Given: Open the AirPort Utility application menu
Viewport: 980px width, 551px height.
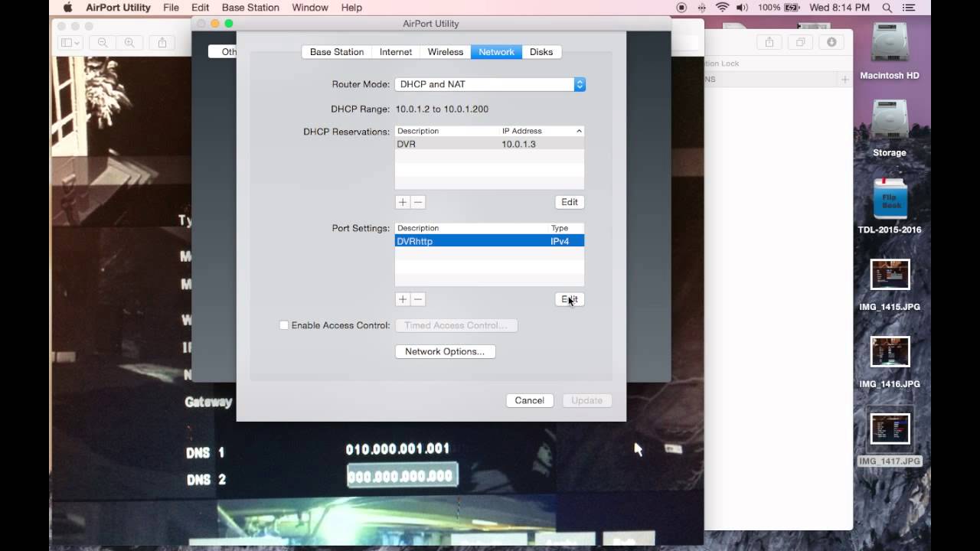Looking at the screenshot, I should click(118, 8).
